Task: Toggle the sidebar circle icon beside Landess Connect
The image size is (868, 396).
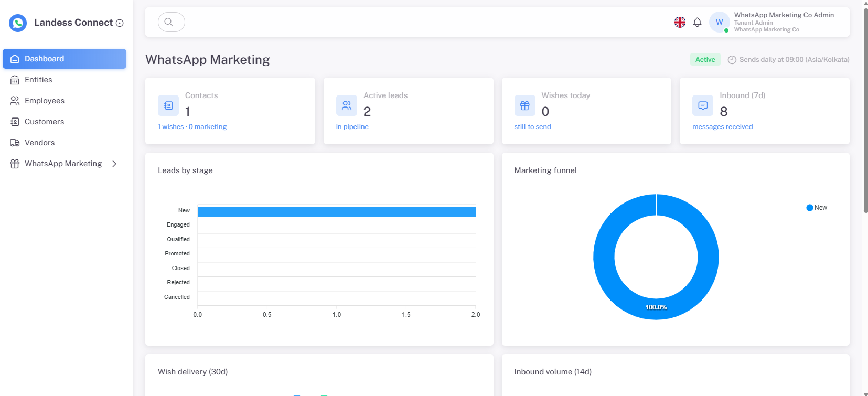Action: click(x=120, y=23)
